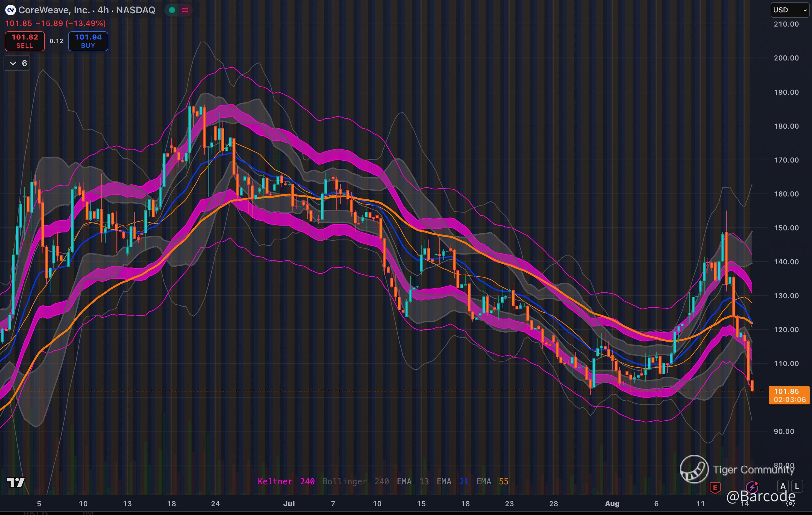
Task: Toggle auto scale with A button
Action: click(x=783, y=486)
